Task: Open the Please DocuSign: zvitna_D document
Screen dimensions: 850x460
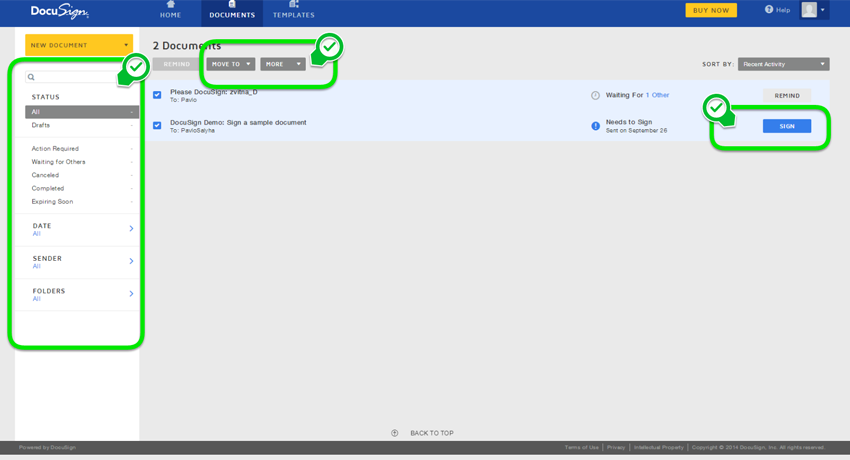Action: click(x=214, y=92)
